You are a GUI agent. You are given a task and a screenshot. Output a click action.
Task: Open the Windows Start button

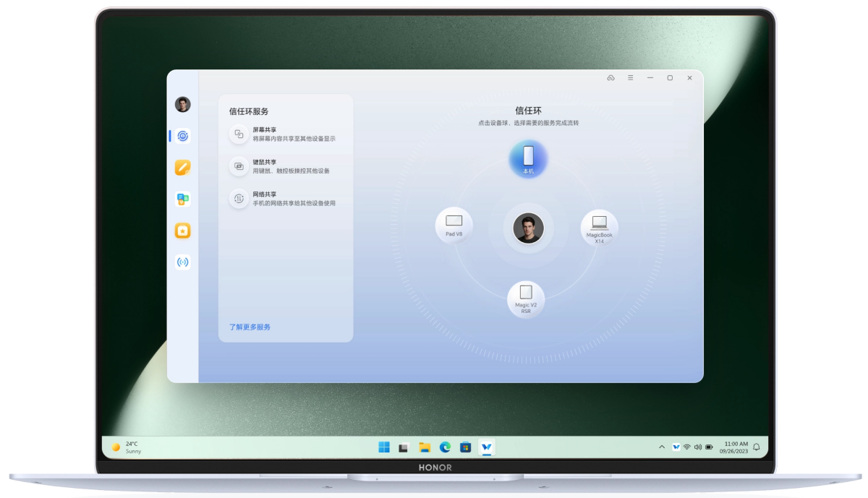pos(383,447)
